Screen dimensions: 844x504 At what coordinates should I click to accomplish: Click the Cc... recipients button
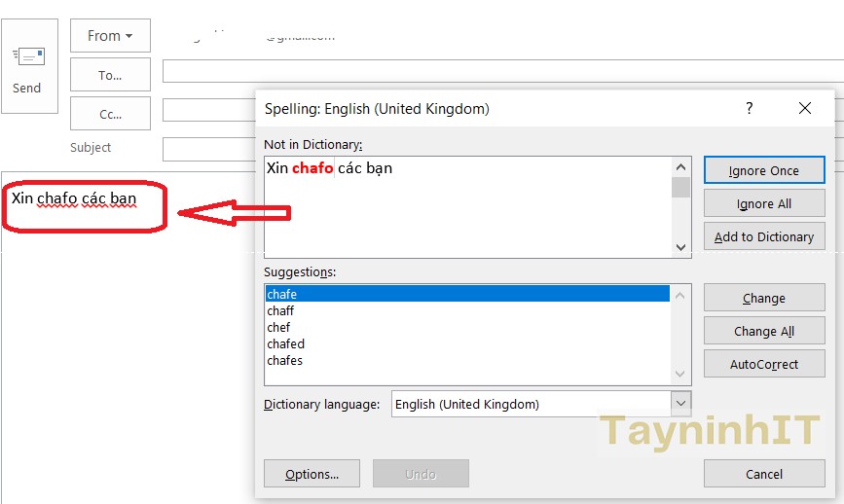click(x=110, y=114)
